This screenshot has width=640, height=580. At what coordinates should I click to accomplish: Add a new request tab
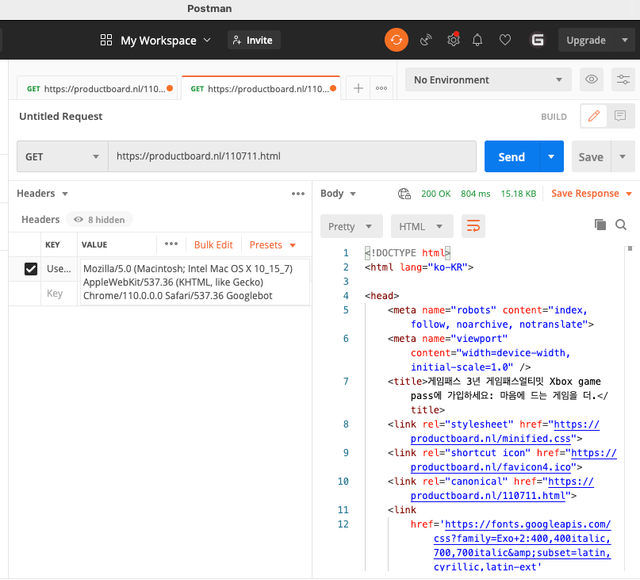click(358, 88)
